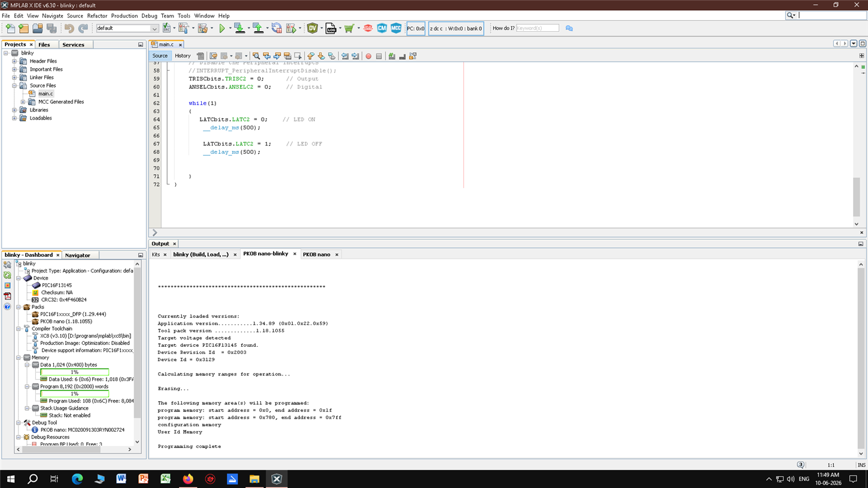868x488 pixels.
Task: Open the dropdown arrow beside the Run icon
Action: pyautogui.click(x=230, y=28)
